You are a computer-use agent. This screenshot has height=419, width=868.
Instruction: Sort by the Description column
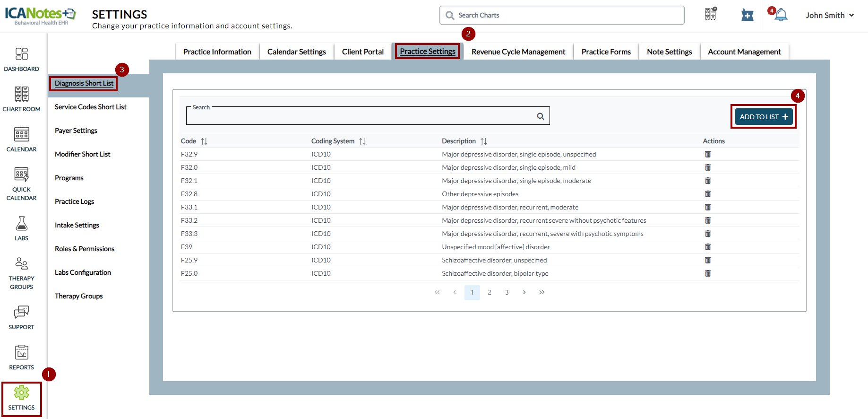[483, 141]
